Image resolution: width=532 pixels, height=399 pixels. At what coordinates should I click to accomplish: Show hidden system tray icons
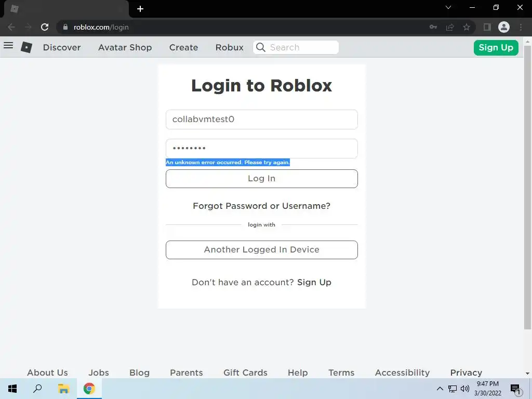coord(440,389)
